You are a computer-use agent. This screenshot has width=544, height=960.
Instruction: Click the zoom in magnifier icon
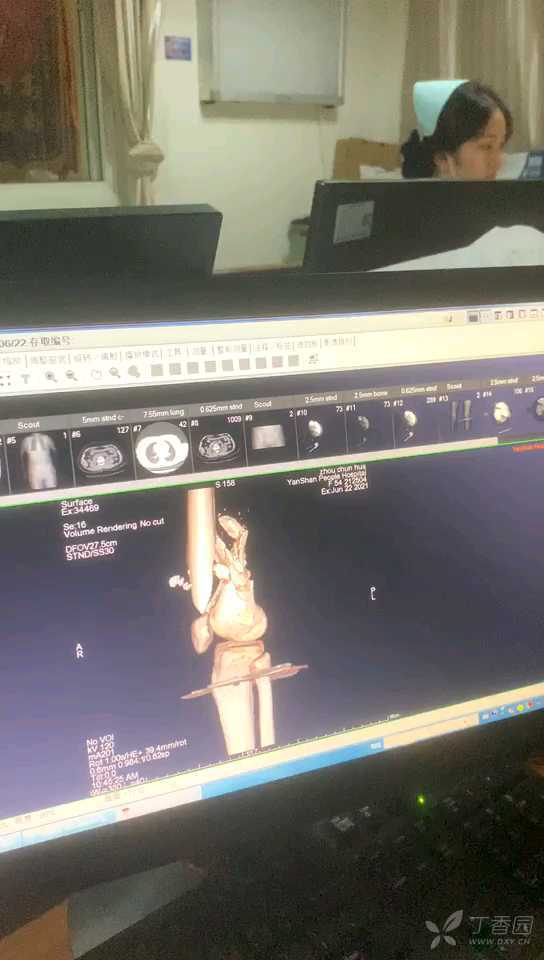(x=51, y=377)
